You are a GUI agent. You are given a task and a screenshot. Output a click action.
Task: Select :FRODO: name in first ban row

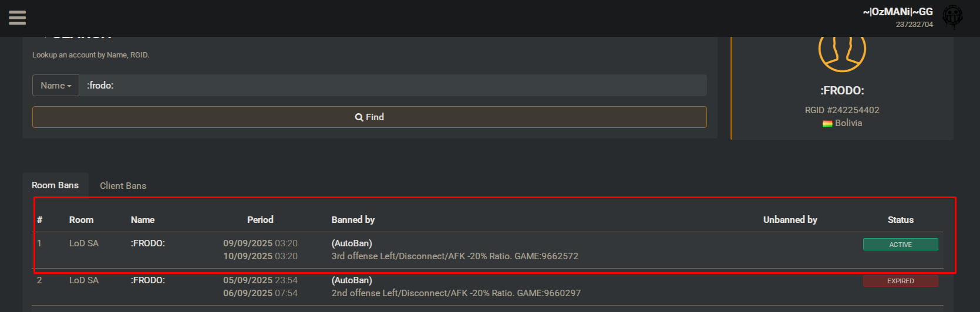(148, 243)
